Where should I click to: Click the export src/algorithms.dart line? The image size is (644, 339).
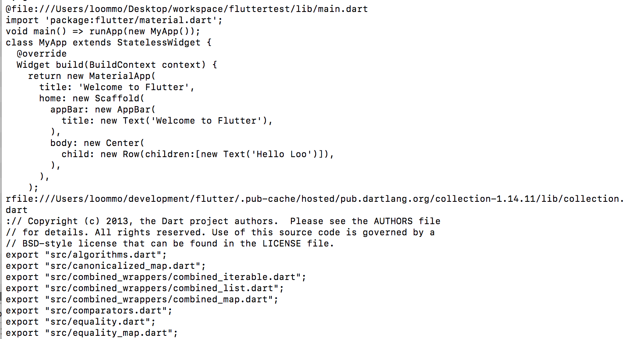click(x=86, y=255)
